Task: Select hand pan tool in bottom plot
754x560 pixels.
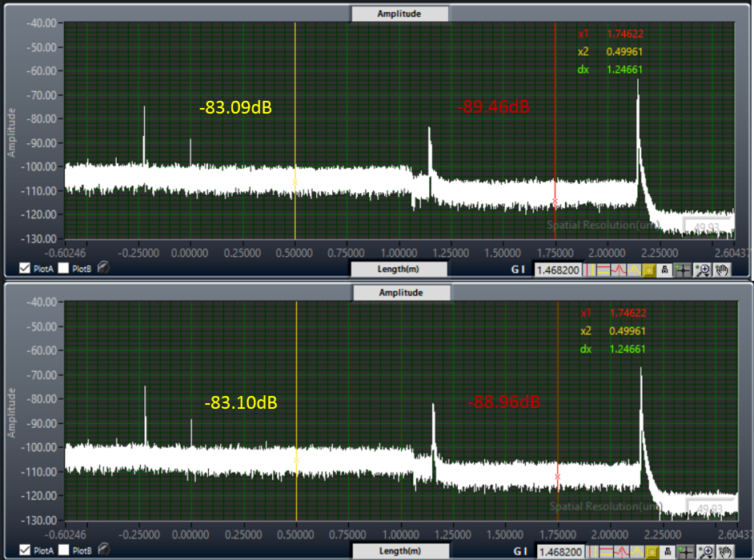Action: [725, 552]
